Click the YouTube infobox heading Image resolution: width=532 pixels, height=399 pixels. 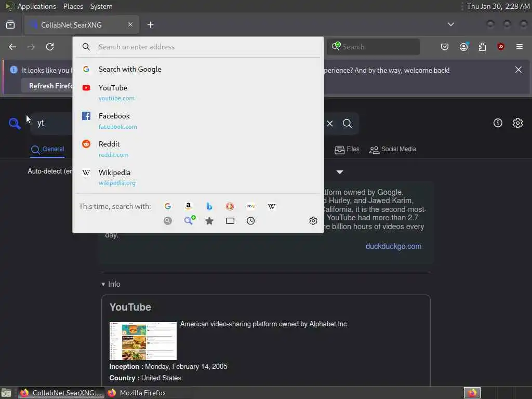pos(130,307)
